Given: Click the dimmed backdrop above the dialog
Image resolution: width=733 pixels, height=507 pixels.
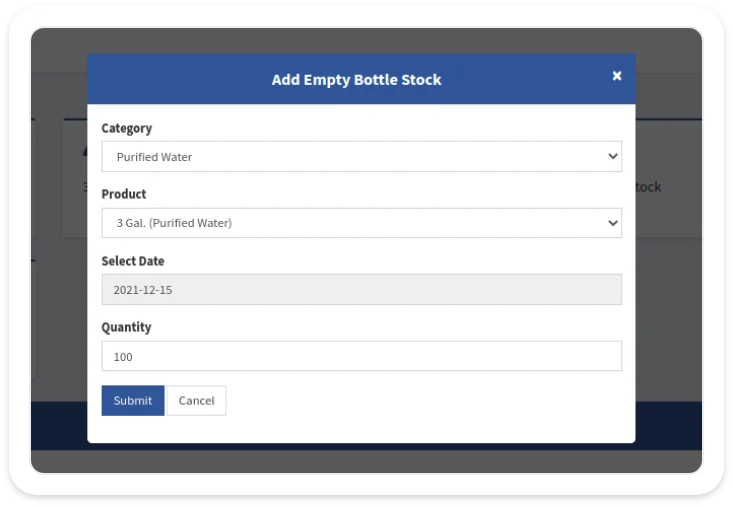Looking at the screenshot, I should click(366, 41).
